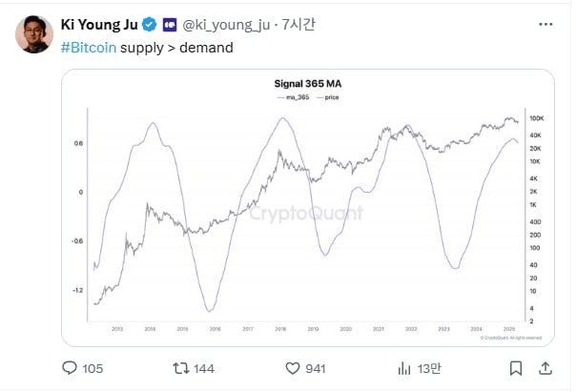Reply to the tweet via the speech-bubble icon

(70, 367)
